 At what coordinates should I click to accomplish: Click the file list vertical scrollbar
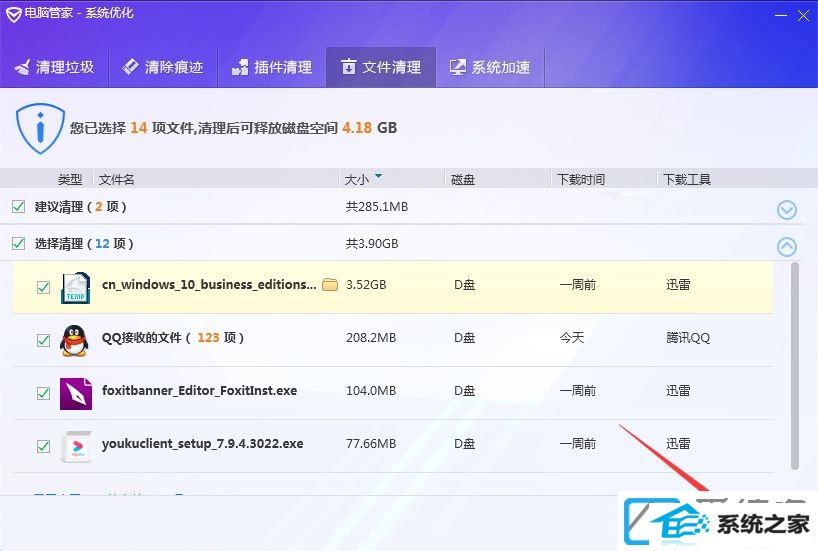point(795,366)
